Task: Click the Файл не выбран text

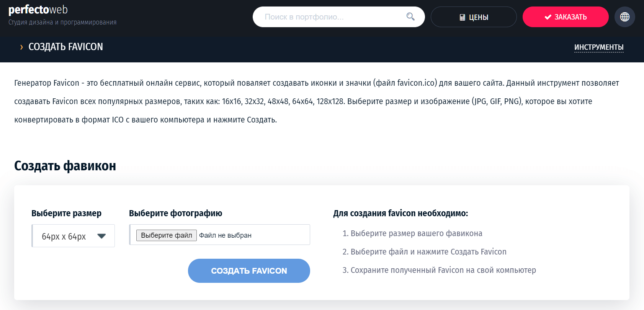Action: pos(225,235)
